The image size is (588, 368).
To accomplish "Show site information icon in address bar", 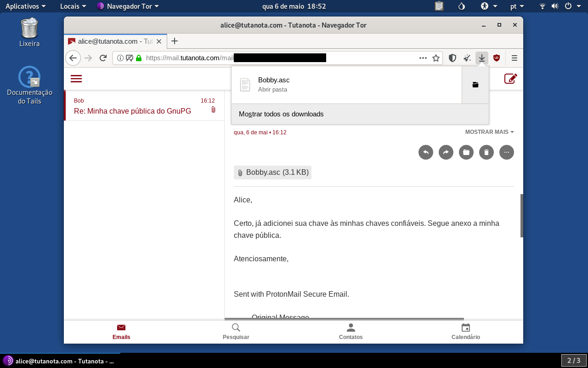I will (x=120, y=58).
